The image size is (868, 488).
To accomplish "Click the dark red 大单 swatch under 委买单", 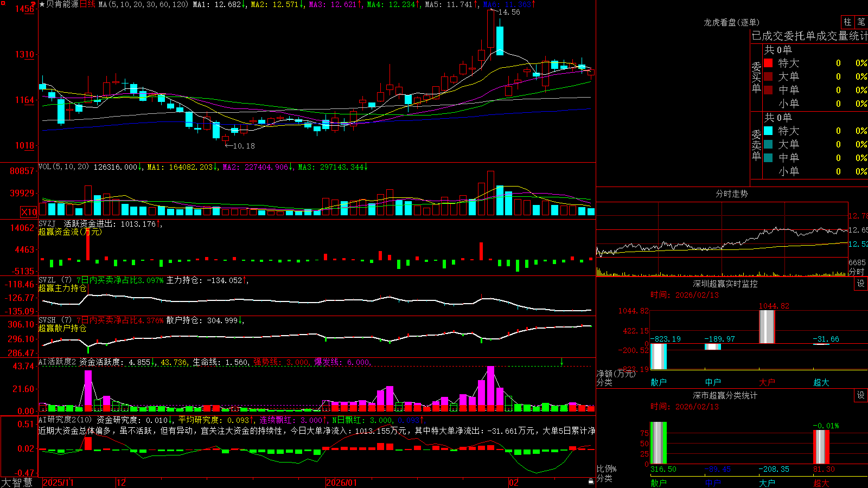I will click(x=768, y=76).
